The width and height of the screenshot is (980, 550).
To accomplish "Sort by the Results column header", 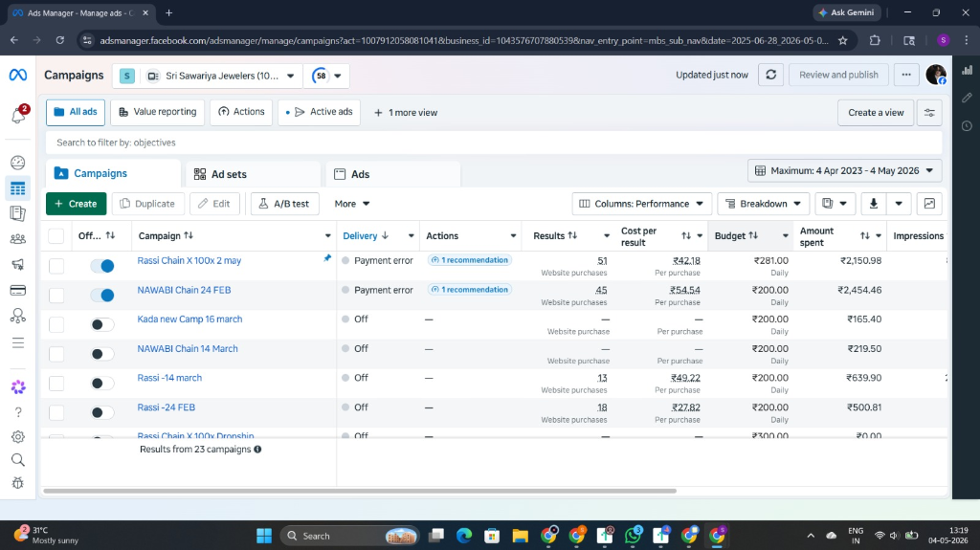I will (555, 235).
